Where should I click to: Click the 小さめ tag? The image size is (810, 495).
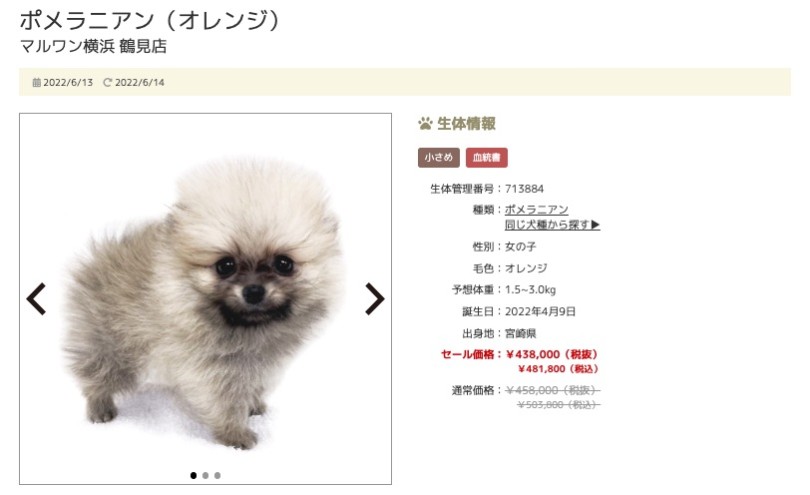439,158
